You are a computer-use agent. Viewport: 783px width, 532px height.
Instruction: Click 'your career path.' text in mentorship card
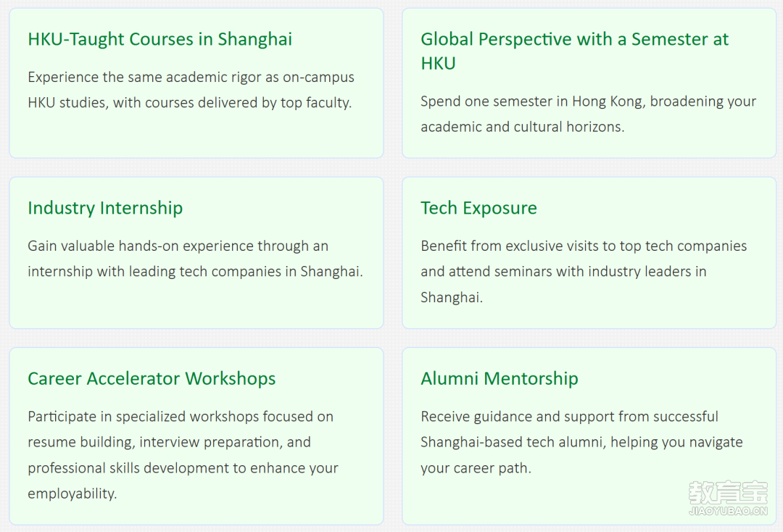[476, 468]
